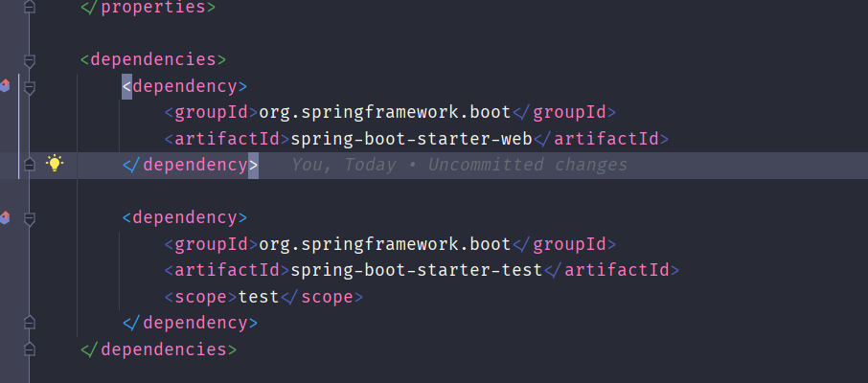This screenshot has width=868, height=383.
Task: Collapse the dependencies block with its fold marker
Action: [30, 61]
